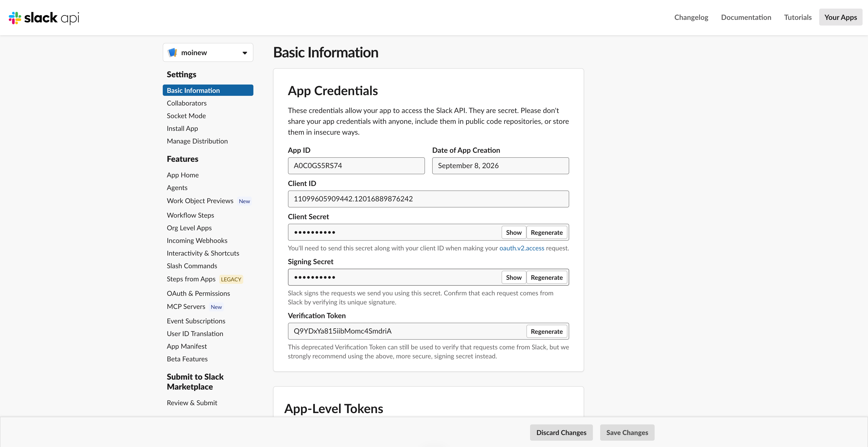Viewport: 868px width, 447px height.
Task: Open the moinew app selector dropdown
Action: pos(208,53)
